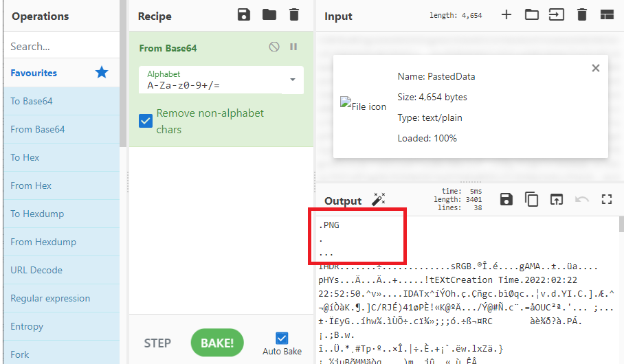Add a new input tab
The width and height of the screenshot is (624, 364).
tap(506, 14)
